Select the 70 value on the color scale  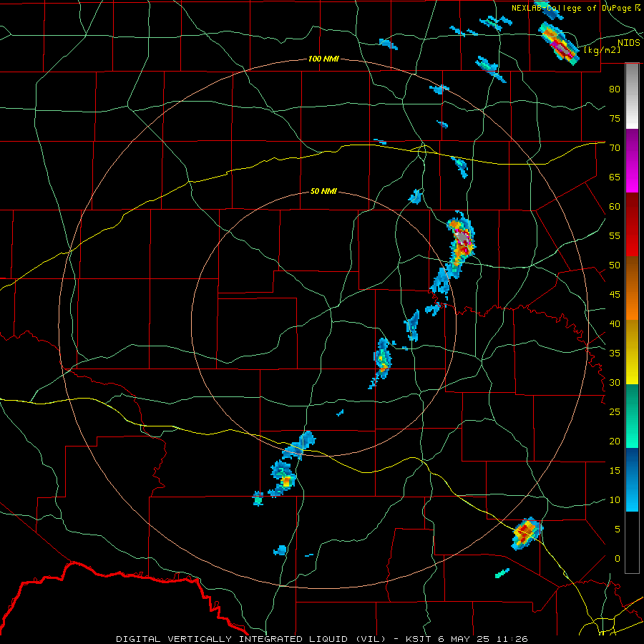[615, 148]
